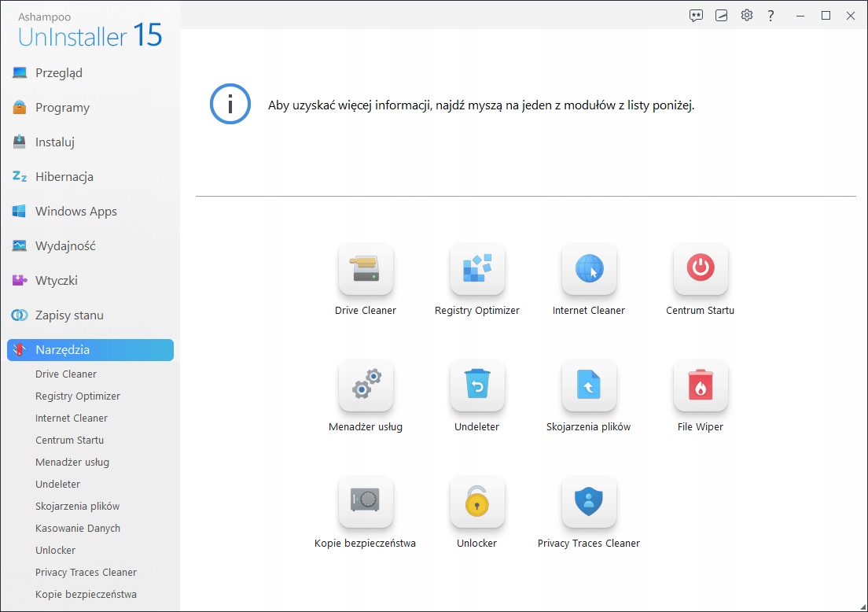The image size is (868, 612).
Task: Open the File Wiper tile
Action: coord(701,386)
